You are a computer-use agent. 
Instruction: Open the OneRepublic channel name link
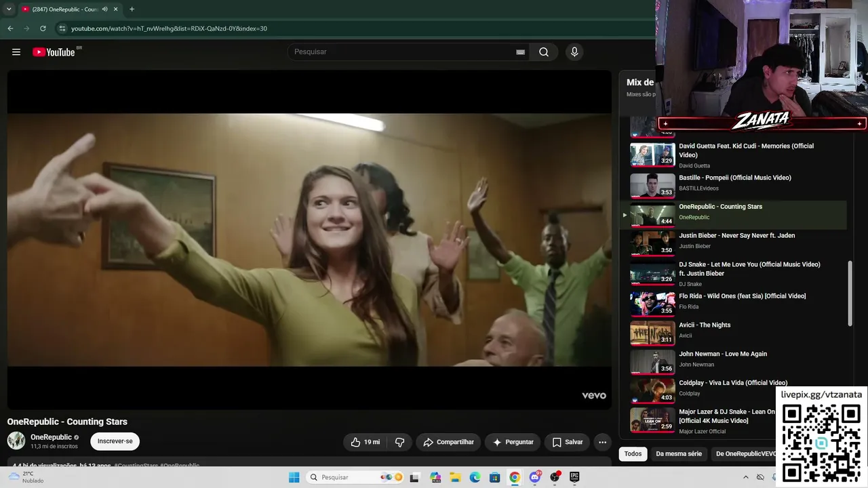(51, 437)
